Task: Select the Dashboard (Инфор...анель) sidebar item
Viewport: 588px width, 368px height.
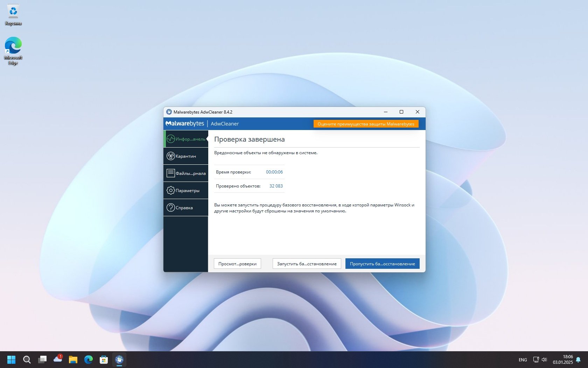Action: (186, 139)
